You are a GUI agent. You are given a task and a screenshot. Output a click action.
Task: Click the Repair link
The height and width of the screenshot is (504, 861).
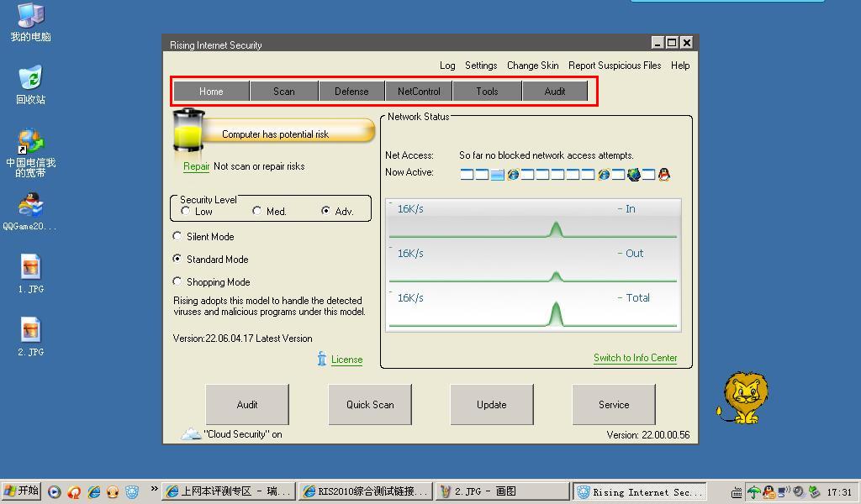coord(196,166)
